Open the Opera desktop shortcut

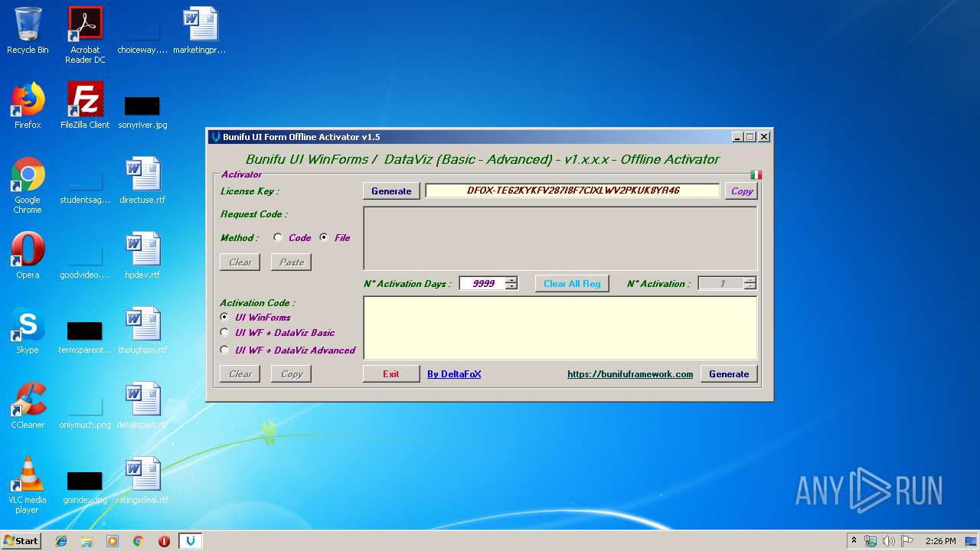coord(28,256)
